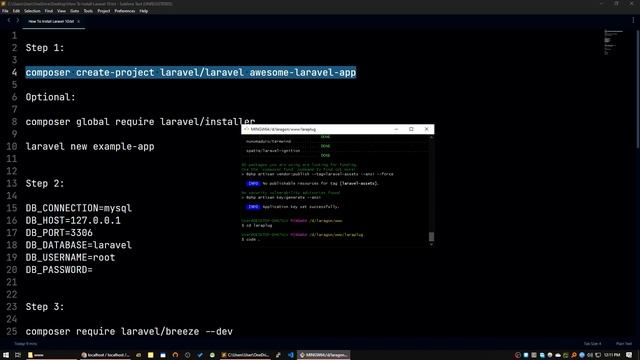Open the File menu

tap(5, 11)
